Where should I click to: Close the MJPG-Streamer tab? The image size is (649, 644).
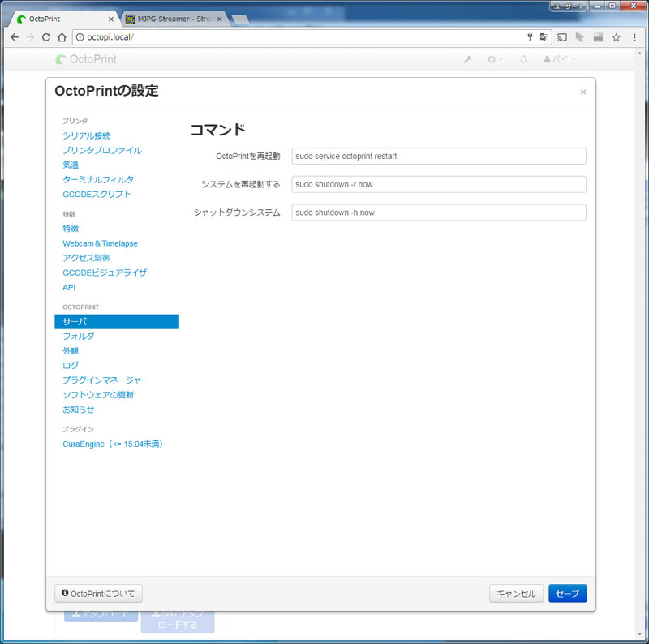[x=220, y=19]
